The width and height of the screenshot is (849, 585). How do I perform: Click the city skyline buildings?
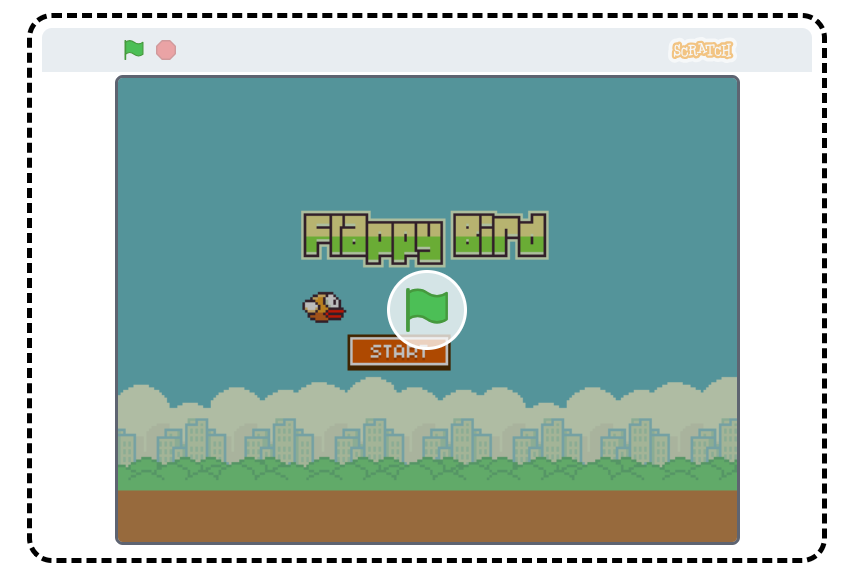[372, 438]
